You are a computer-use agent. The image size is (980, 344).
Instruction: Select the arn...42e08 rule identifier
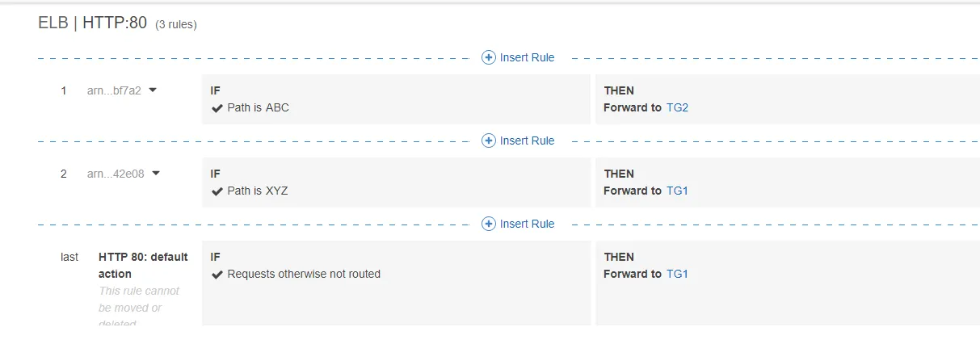coord(116,174)
